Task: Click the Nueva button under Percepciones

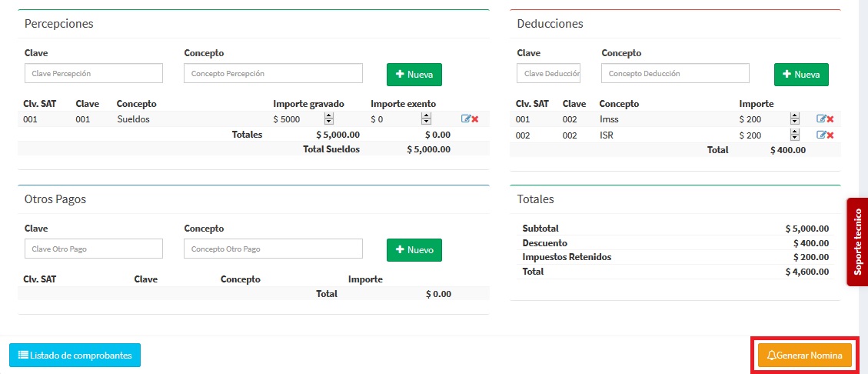Action: coord(414,75)
